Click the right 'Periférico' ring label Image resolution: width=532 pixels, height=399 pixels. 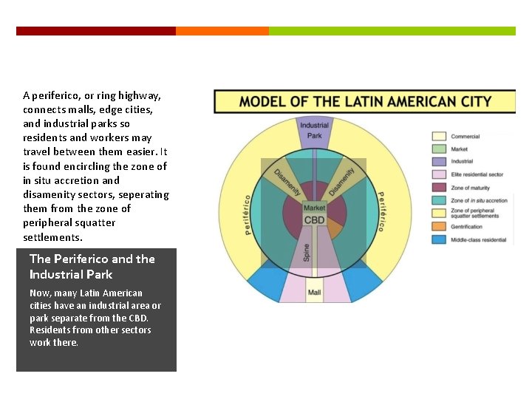pos(381,211)
